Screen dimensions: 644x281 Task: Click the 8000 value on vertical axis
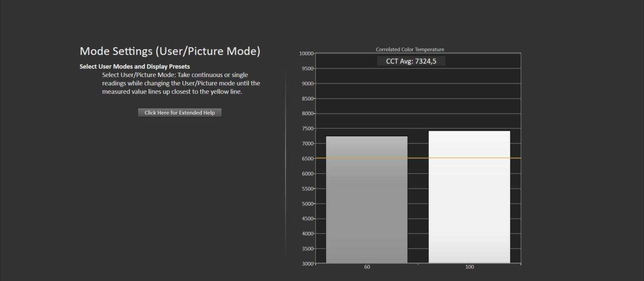(x=307, y=114)
